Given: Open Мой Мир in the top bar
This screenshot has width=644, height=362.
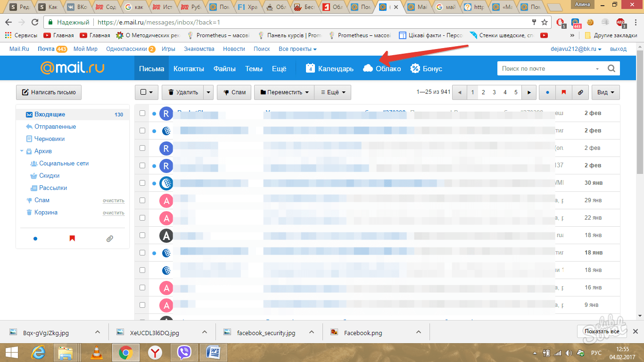Looking at the screenshot, I should pyautogui.click(x=85, y=49).
